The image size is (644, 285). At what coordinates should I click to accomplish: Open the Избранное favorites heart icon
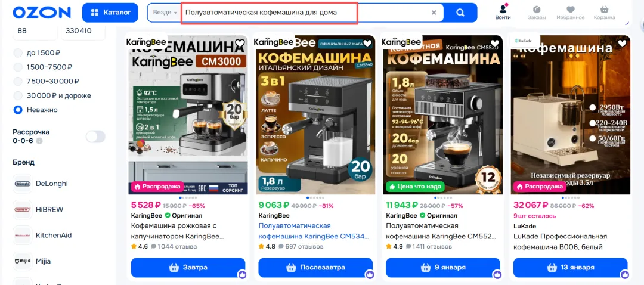pos(570,13)
